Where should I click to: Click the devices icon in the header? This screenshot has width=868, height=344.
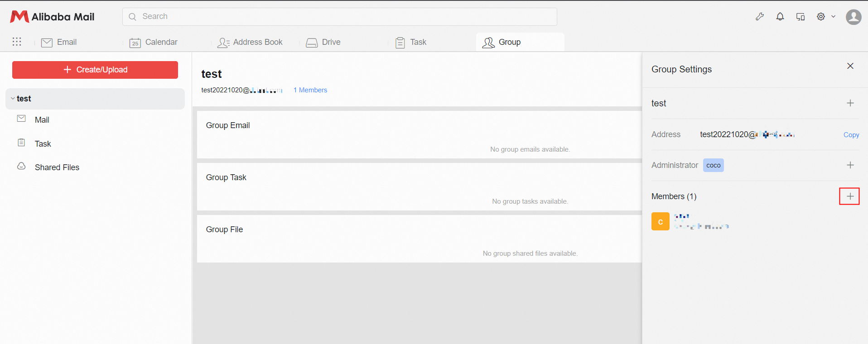click(800, 17)
